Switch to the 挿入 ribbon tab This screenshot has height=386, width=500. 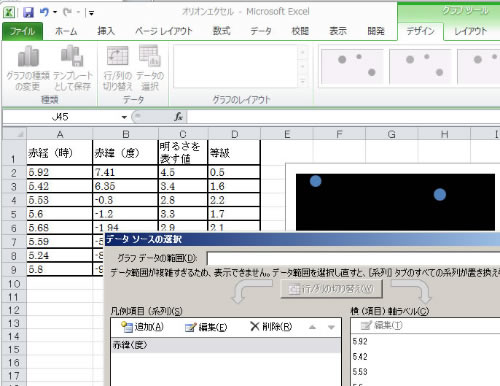coord(106,31)
